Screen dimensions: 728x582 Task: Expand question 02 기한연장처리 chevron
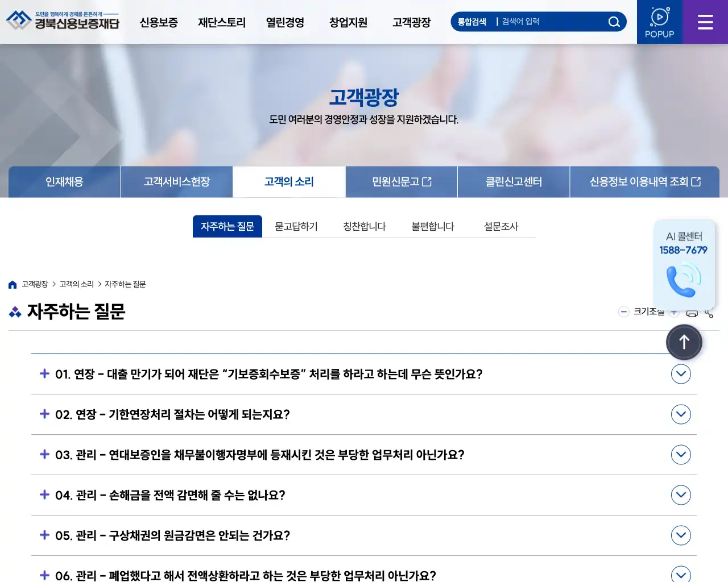[681, 414]
